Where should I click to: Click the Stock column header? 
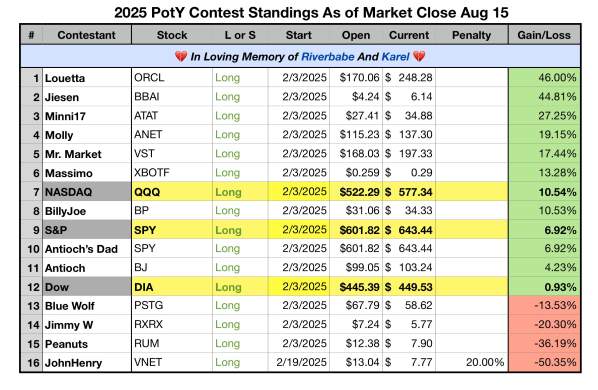(x=172, y=35)
